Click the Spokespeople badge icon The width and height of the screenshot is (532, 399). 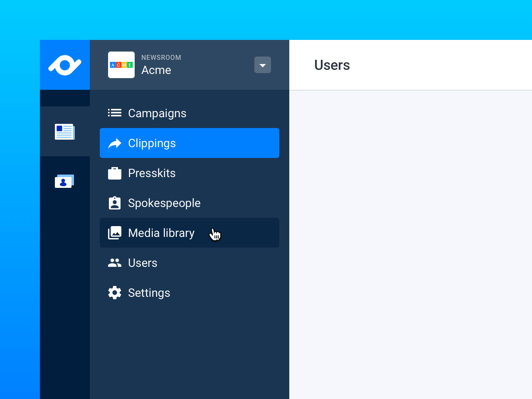pos(115,203)
